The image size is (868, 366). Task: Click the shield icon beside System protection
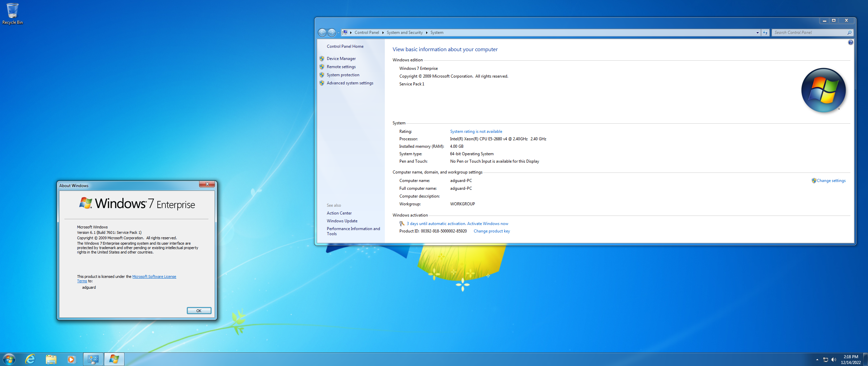pos(322,75)
